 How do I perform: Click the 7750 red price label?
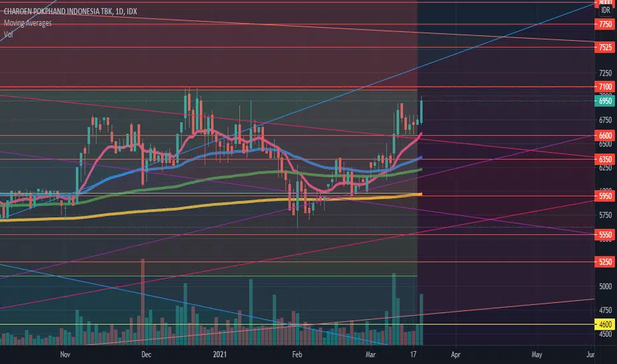pyautogui.click(x=605, y=24)
